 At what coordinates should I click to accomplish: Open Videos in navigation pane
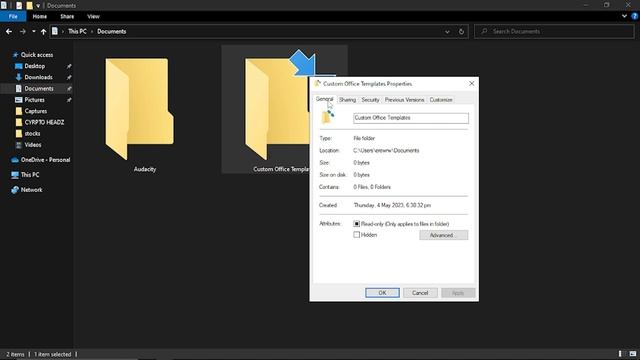(33, 145)
